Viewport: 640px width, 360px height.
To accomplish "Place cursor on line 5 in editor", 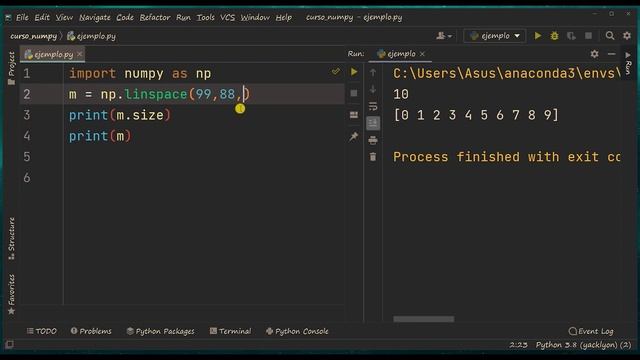I will click(204, 157).
